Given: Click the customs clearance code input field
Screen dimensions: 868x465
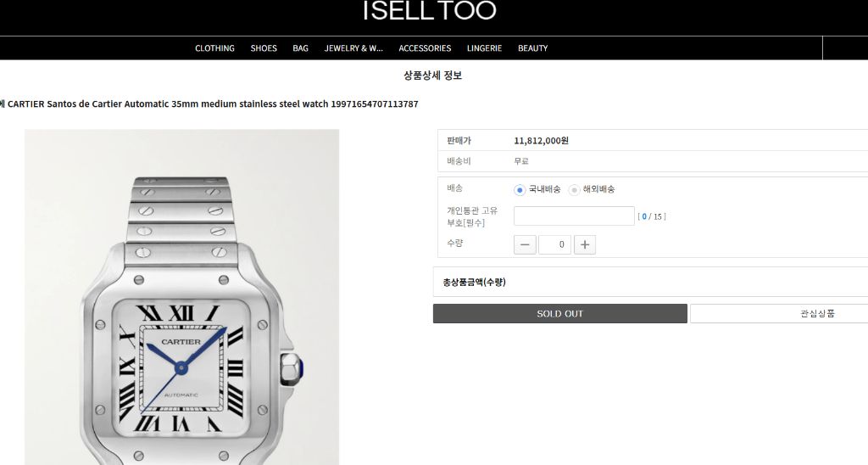Looking at the screenshot, I should (574, 216).
